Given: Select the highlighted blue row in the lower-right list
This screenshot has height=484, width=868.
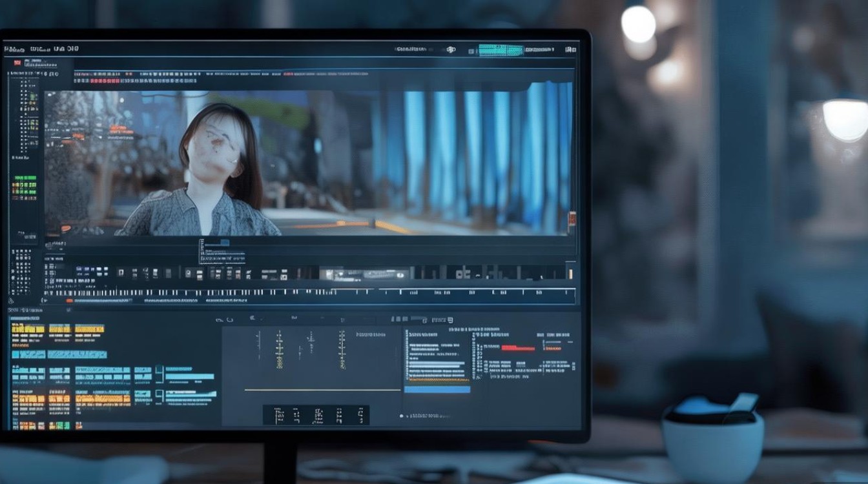Looking at the screenshot, I should click(437, 389).
